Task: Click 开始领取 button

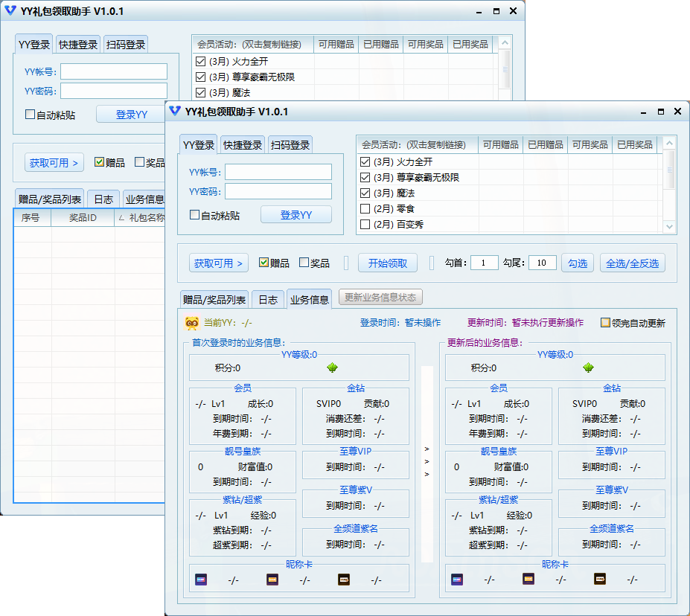Action: 388,263
